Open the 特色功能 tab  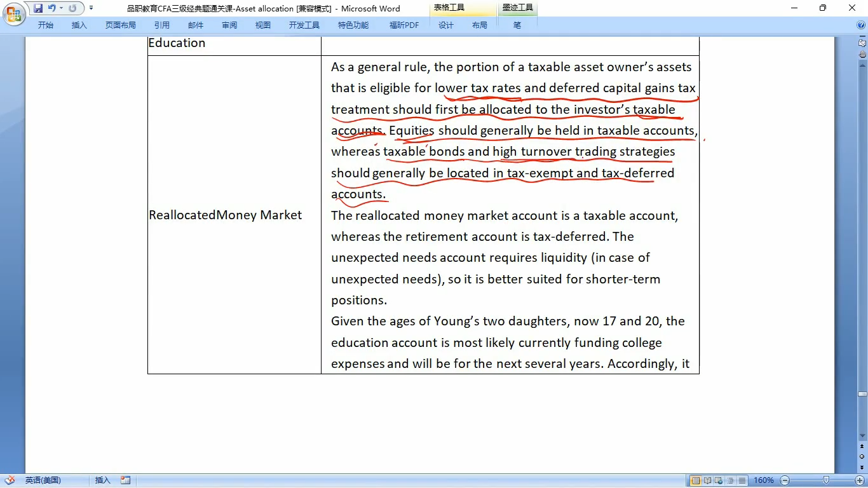(x=353, y=25)
